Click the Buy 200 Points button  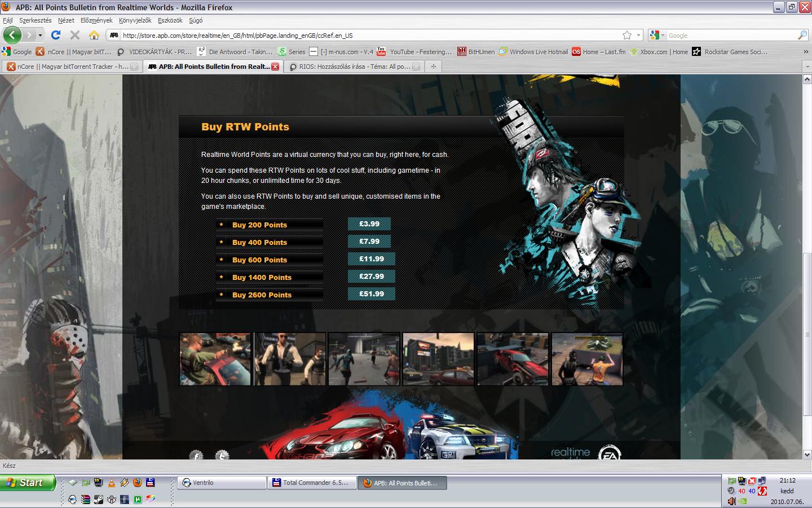coord(270,225)
